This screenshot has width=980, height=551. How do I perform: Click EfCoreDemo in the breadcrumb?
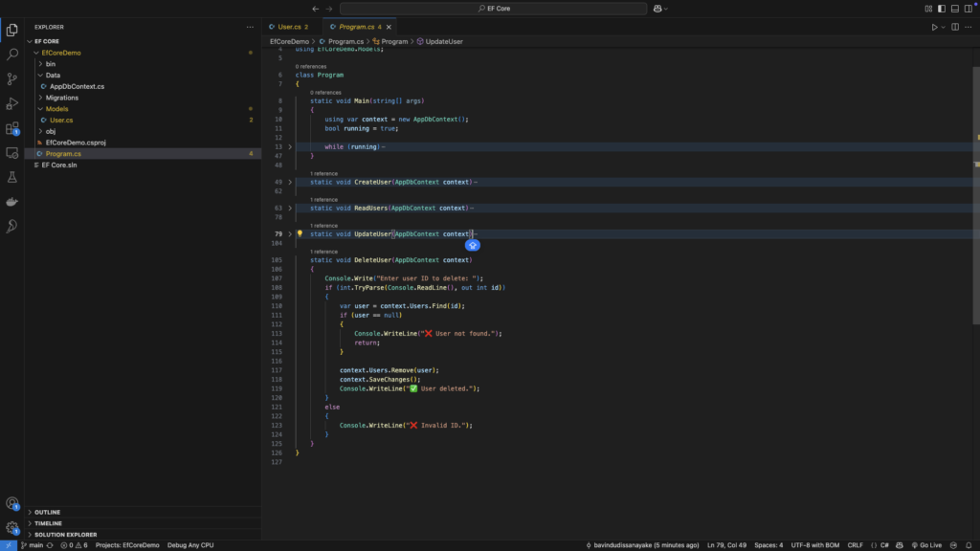click(289, 42)
